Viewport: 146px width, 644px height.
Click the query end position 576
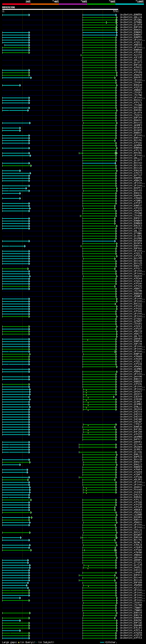coord(115,11)
